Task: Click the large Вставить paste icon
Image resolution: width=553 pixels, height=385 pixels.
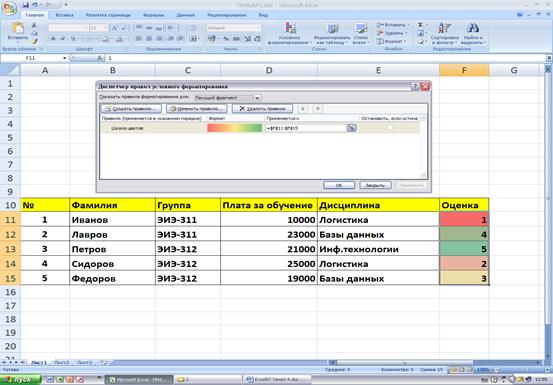Action: 18,28
